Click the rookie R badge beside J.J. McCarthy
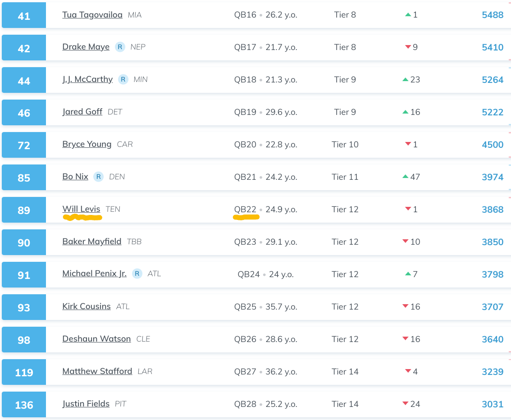Viewport: 511px width, 420px height. coord(123,79)
